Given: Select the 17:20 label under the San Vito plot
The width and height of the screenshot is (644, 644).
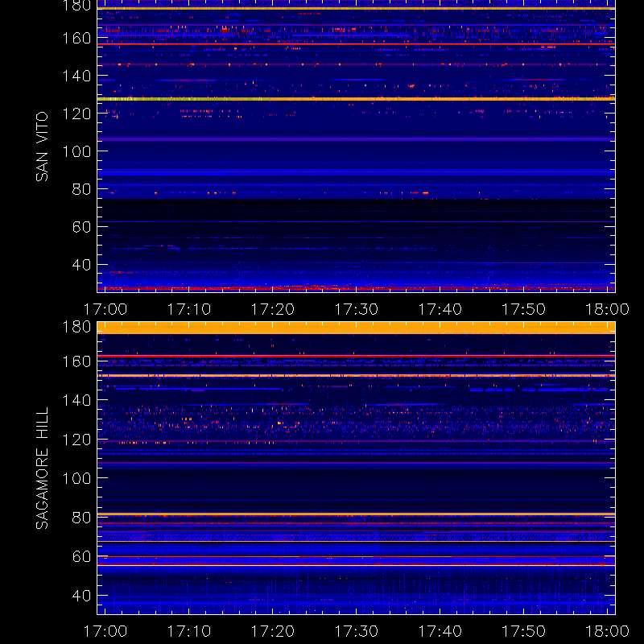Looking at the screenshot, I should coord(273,309).
